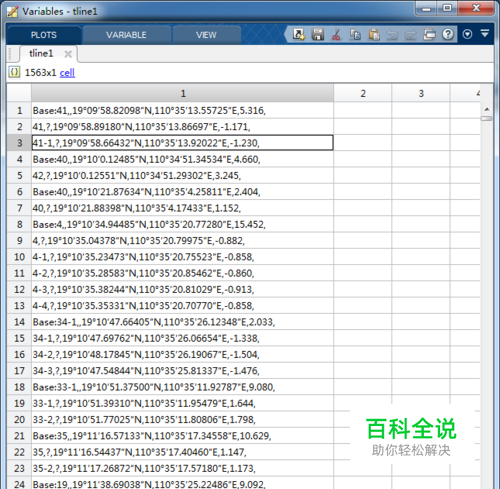The height and width of the screenshot is (489, 500).
Task: Click the switch windows layout icon
Action: point(429,34)
